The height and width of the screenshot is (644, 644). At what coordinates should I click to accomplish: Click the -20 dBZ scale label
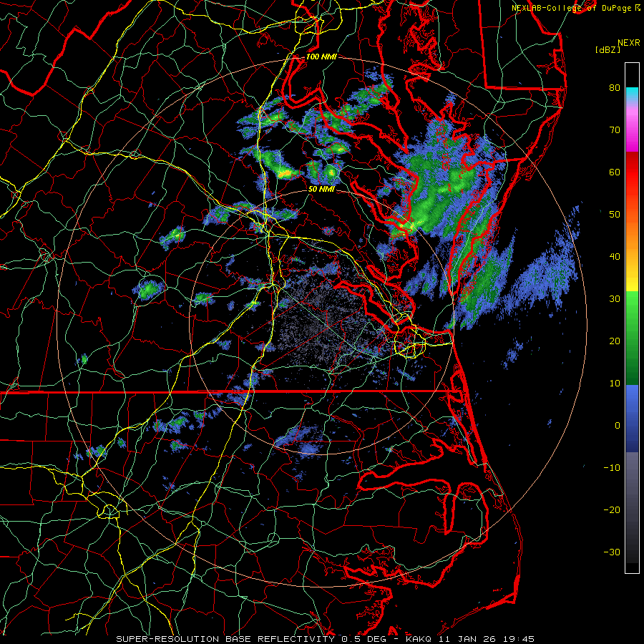pyautogui.click(x=612, y=510)
